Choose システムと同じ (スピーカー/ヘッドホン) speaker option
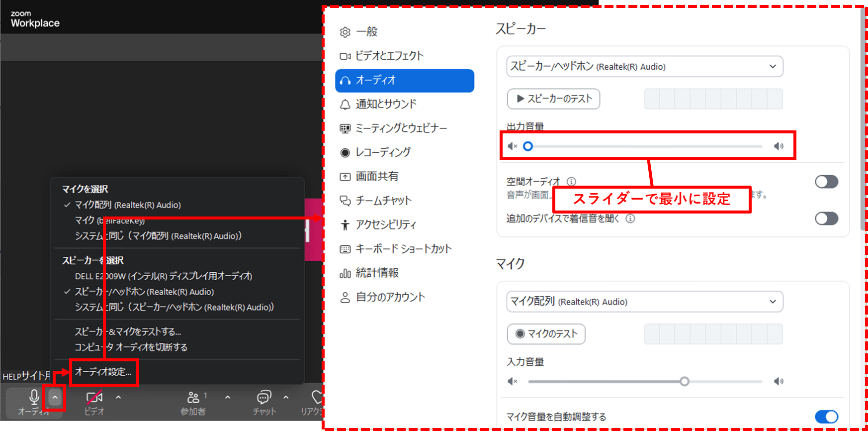The height and width of the screenshot is (431, 868). [174, 307]
